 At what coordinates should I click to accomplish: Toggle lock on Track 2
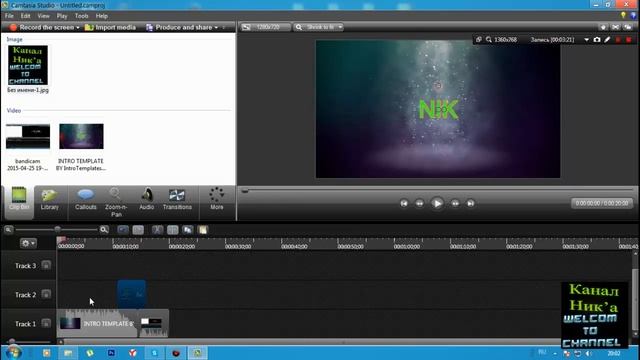(46, 294)
